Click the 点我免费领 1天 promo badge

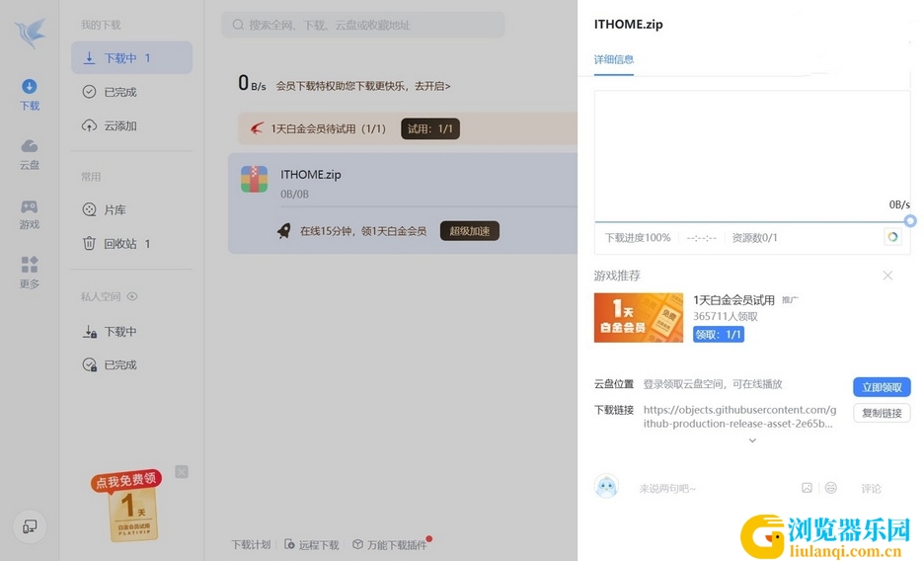[x=128, y=506]
